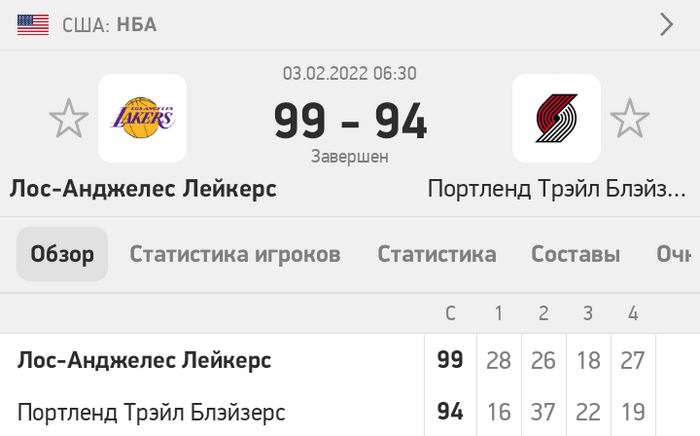The width and height of the screenshot is (700, 436).
Task: Select the partially visible Очки tab
Action: 673,254
